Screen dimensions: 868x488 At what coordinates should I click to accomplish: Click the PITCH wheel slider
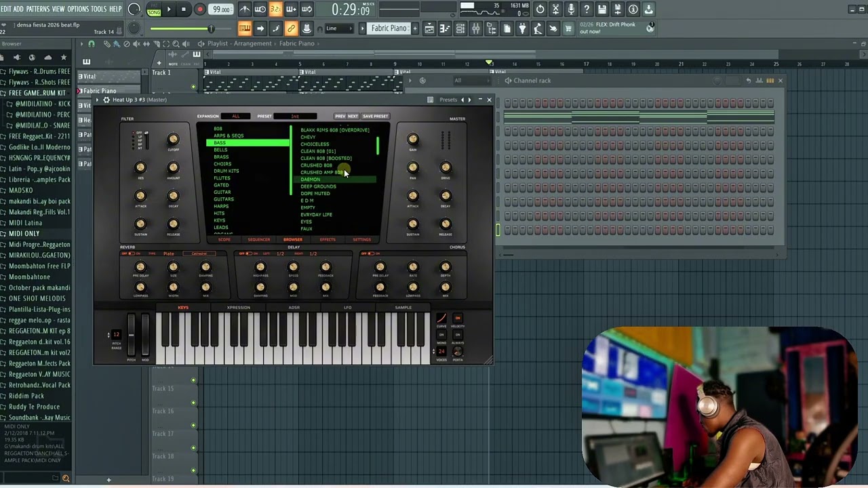(x=132, y=335)
